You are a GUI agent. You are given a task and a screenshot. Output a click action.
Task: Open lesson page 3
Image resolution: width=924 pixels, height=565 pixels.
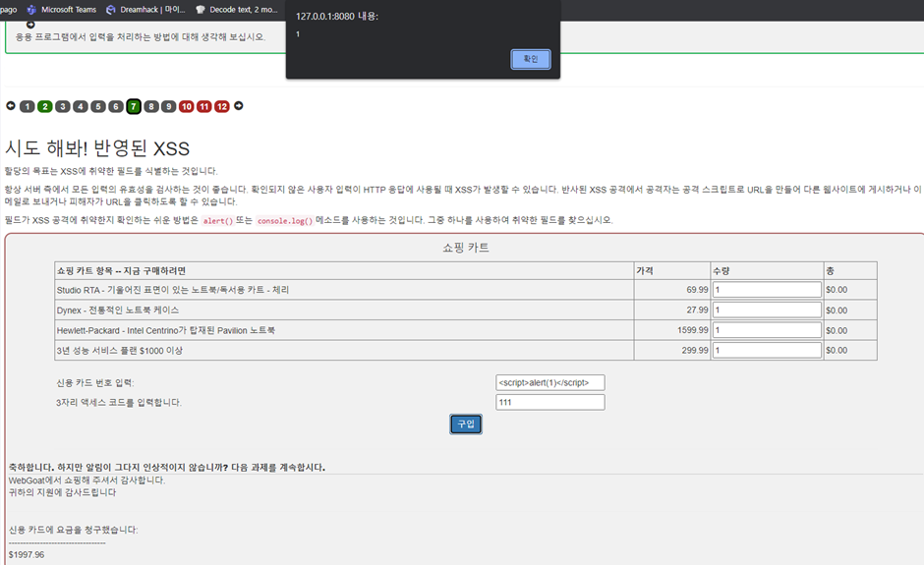[63, 107]
